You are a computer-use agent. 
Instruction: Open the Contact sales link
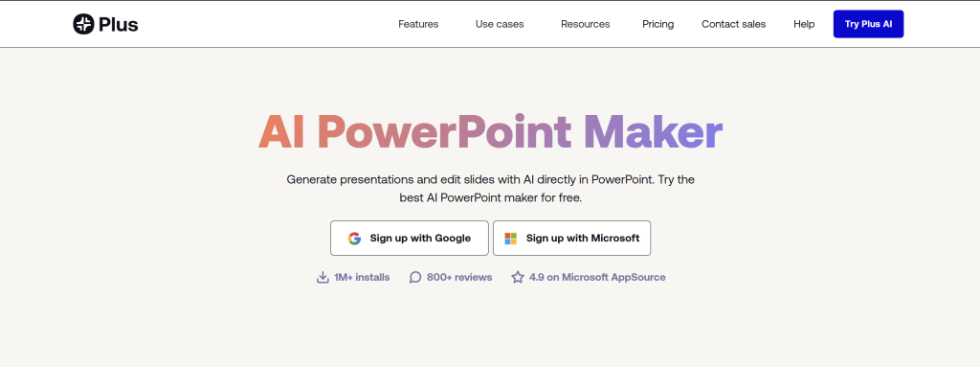pyautogui.click(x=733, y=24)
